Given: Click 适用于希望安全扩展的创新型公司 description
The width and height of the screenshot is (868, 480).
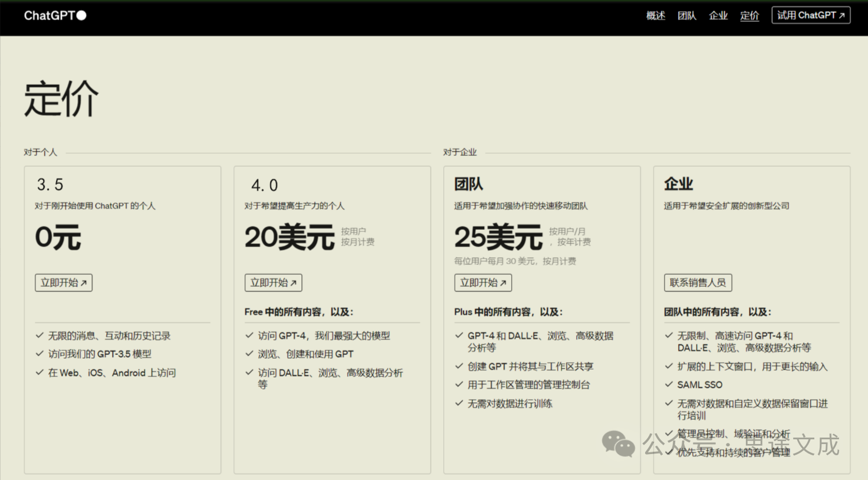Looking at the screenshot, I should coord(726,206).
